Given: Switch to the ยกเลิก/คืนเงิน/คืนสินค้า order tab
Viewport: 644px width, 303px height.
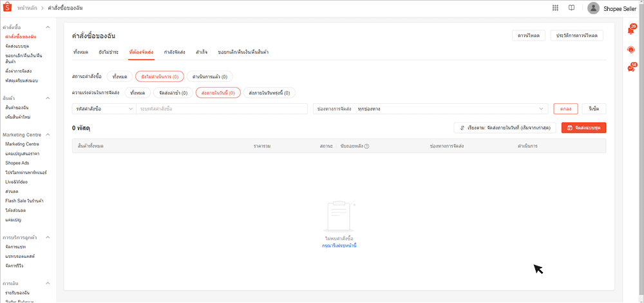Looking at the screenshot, I should [243, 52].
